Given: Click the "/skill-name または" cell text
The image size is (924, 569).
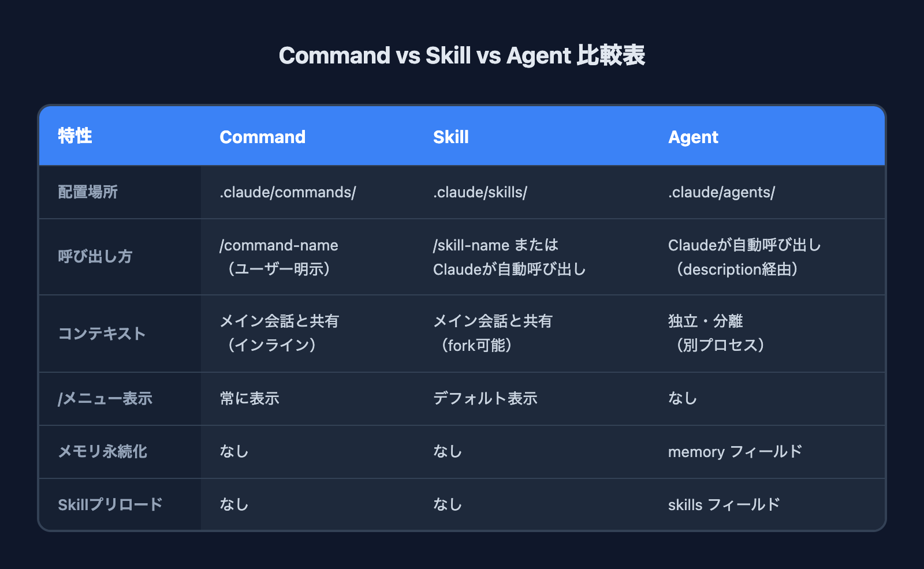Looking at the screenshot, I should click(x=495, y=245).
